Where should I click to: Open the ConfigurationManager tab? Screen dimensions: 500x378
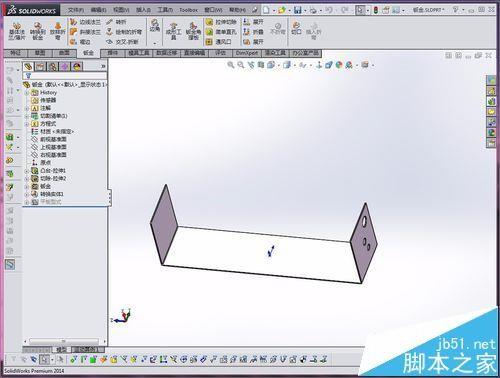[x=53, y=66]
